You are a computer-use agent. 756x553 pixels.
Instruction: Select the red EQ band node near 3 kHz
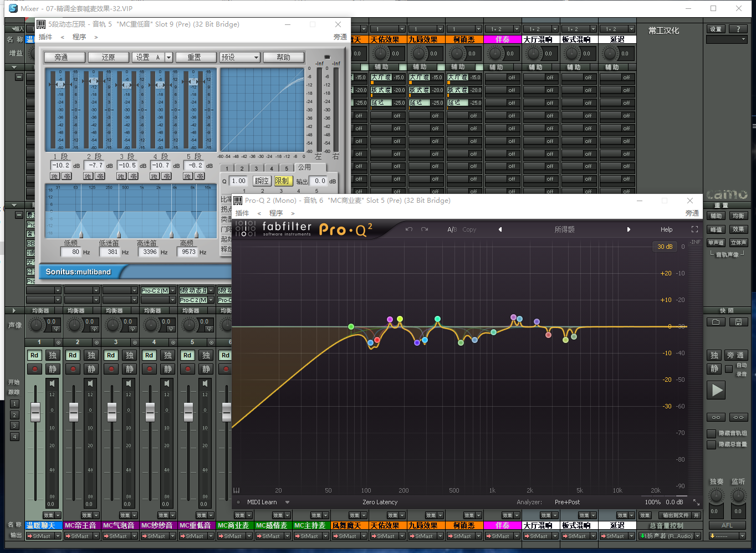548,335
